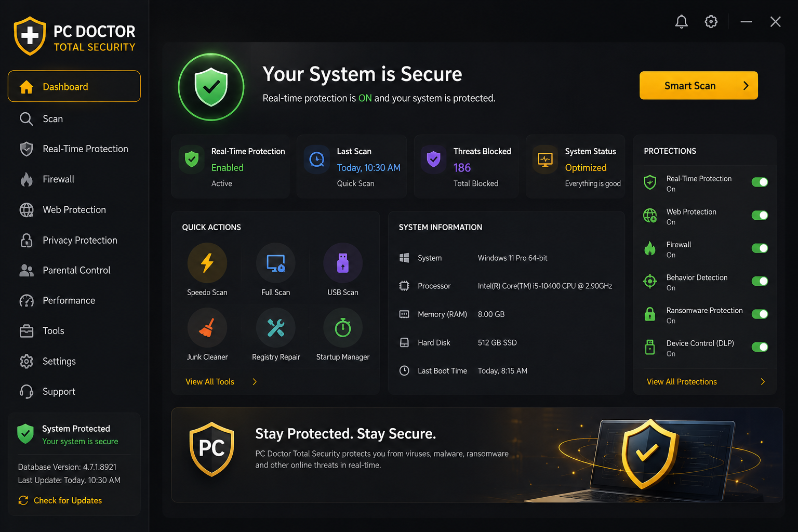Start the Speedo Scan lightning icon

pyautogui.click(x=207, y=262)
